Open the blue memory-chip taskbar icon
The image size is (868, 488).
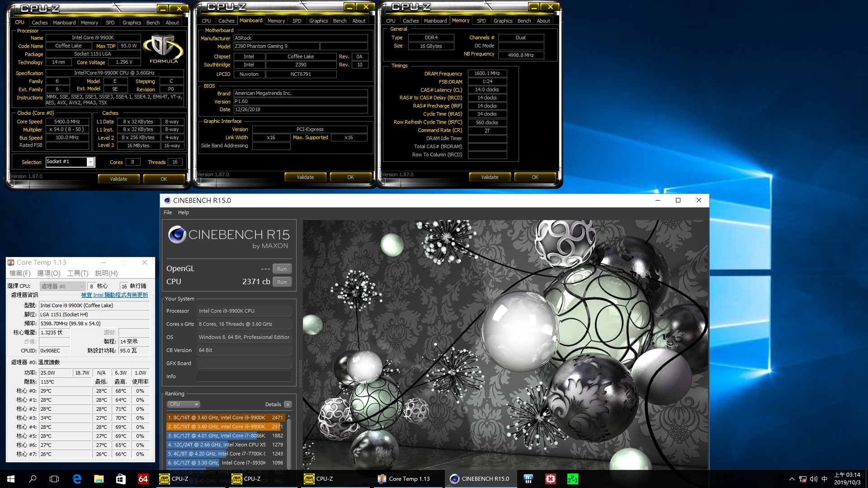click(x=528, y=479)
